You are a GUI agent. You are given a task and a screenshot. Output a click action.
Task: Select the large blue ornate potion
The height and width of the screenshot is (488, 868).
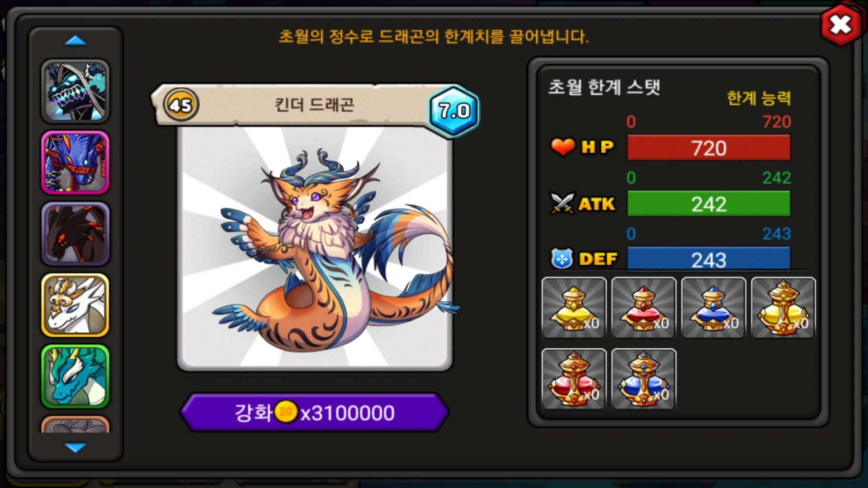pyautogui.click(x=643, y=379)
